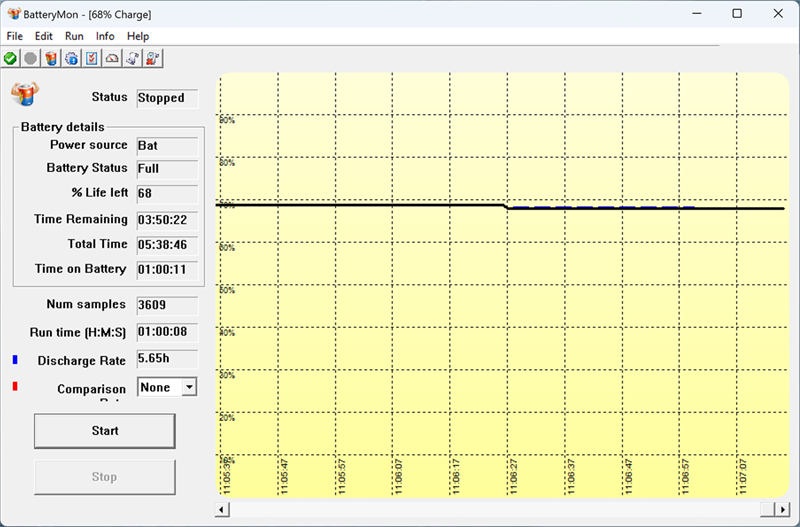Click the grey octagon stop toolbar icon
The width and height of the screenshot is (800, 527).
[31, 59]
